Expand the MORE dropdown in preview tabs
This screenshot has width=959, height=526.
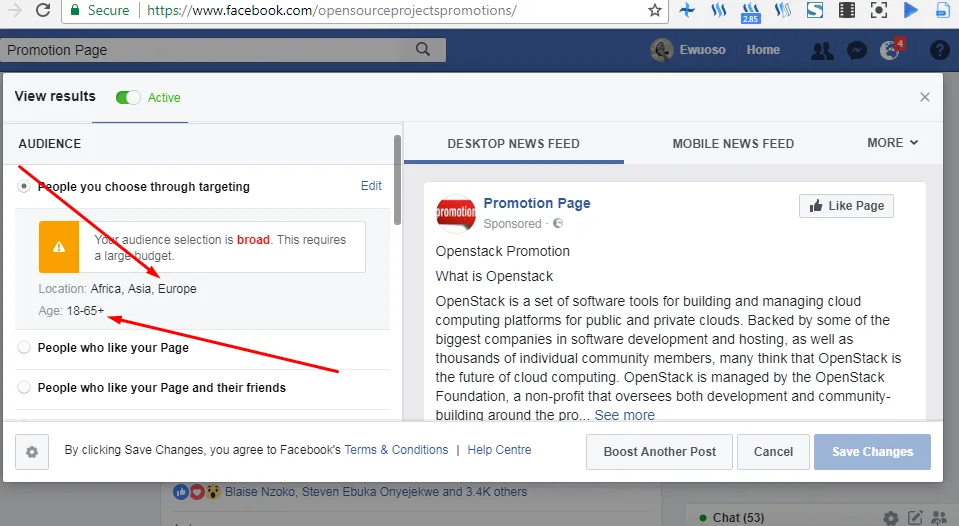click(892, 143)
